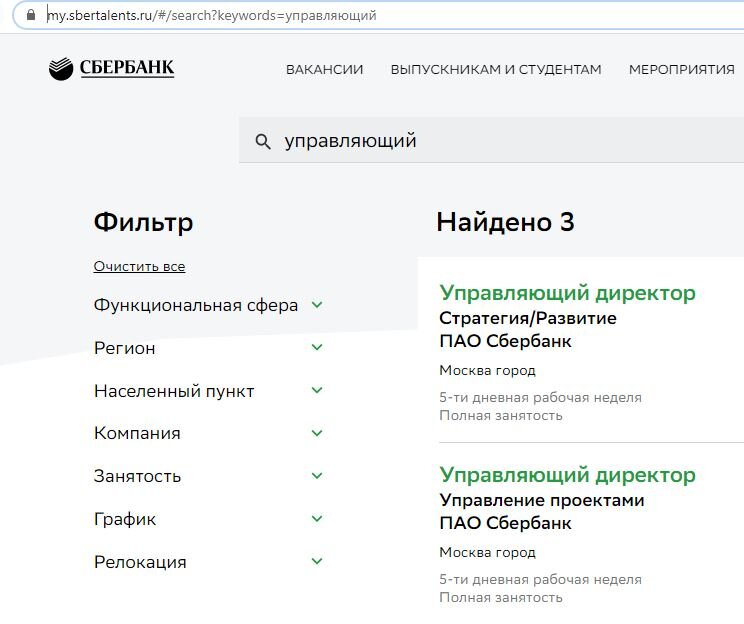Click the lock icon in address bar

tap(31, 15)
